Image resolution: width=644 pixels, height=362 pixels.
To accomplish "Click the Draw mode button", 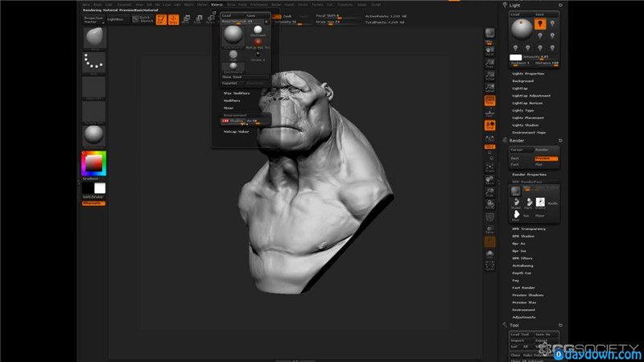I will coord(174,19).
